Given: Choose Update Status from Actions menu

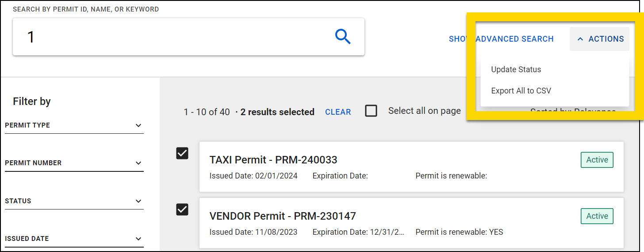Looking at the screenshot, I should point(516,70).
